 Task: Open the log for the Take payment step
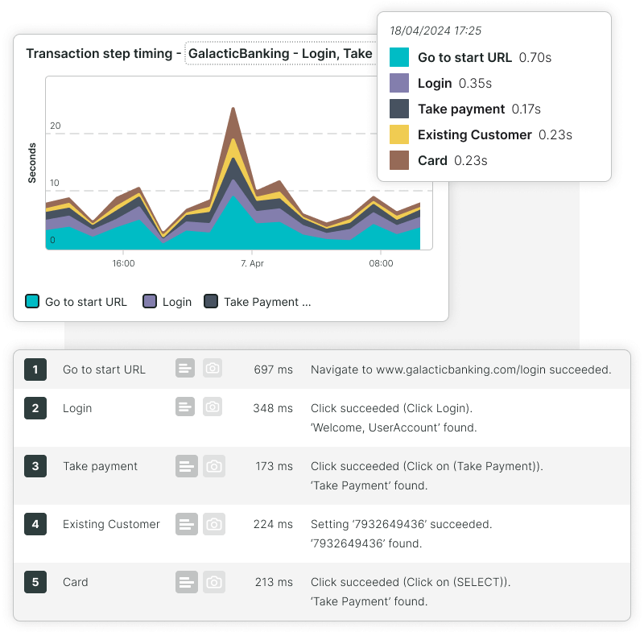[x=185, y=466]
